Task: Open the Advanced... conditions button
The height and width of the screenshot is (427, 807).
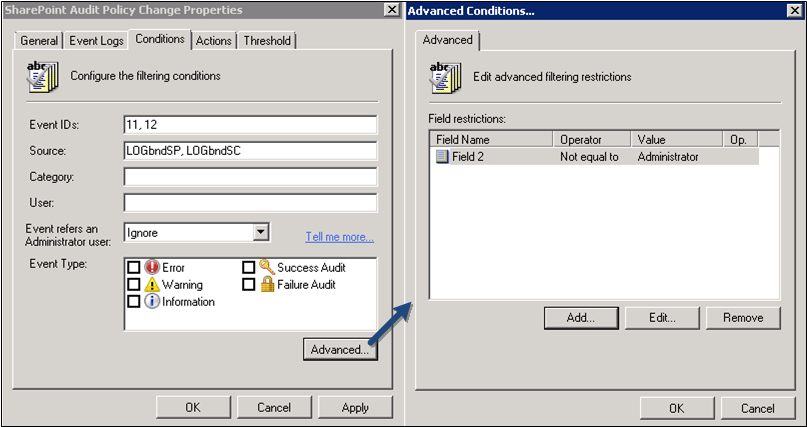Action: pyautogui.click(x=340, y=350)
